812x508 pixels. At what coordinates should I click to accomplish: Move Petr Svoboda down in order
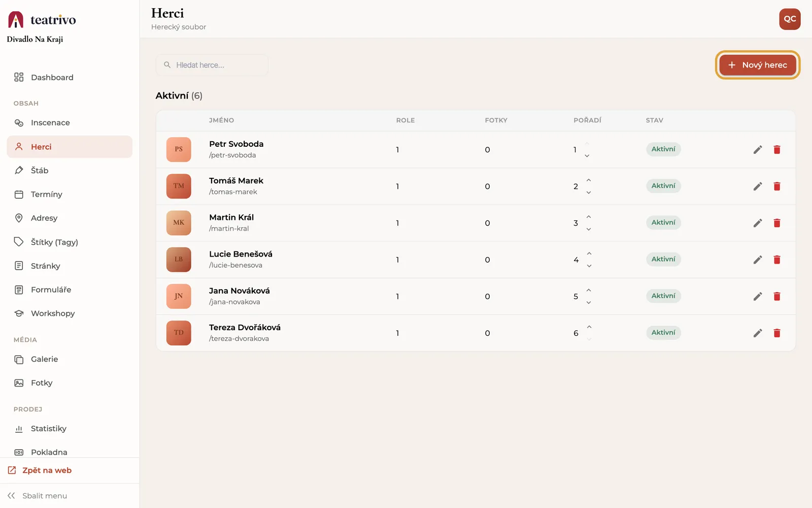pyautogui.click(x=587, y=156)
